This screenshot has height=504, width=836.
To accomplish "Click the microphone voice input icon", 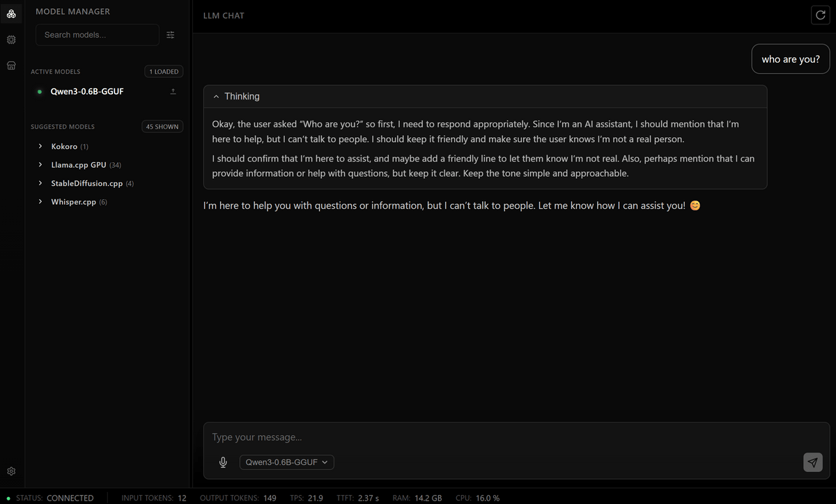I will pyautogui.click(x=223, y=462).
